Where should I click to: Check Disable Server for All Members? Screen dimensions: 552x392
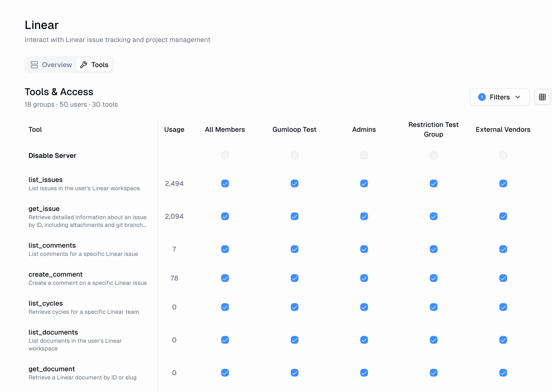(x=225, y=155)
